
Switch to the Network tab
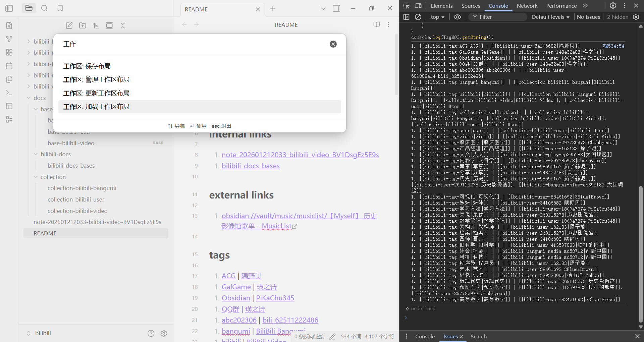(527, 6)
